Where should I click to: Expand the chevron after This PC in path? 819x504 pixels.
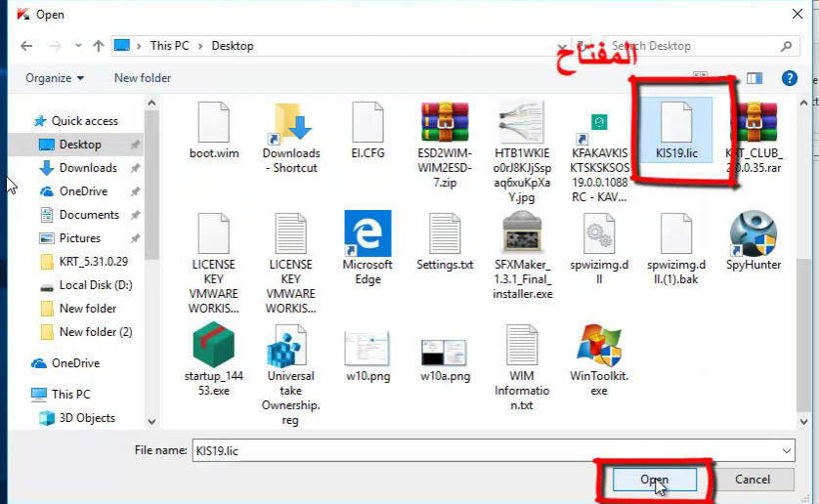pyautogui.click(x=200, y=46)
